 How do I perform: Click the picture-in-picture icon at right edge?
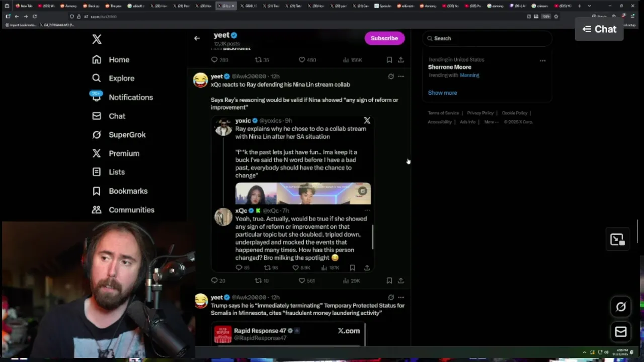pyautogui.click(x=617, y=240)
